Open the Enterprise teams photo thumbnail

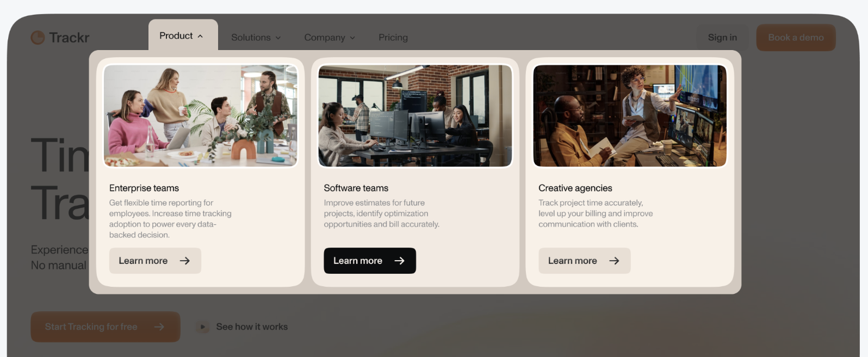[x=200, y=116]
